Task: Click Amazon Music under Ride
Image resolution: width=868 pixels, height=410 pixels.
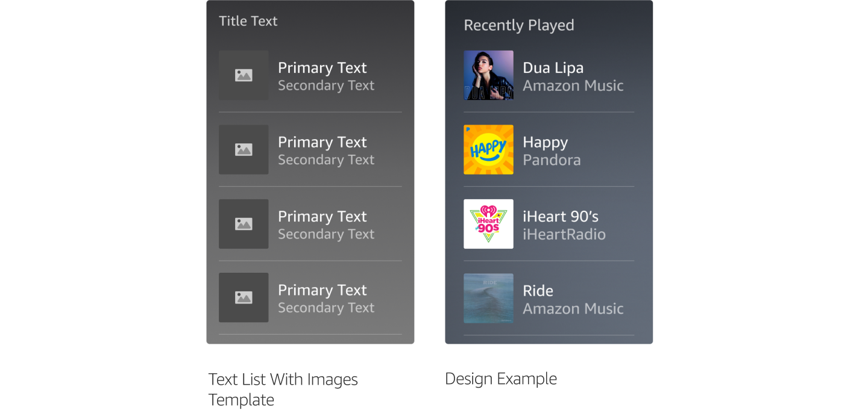Action: pos(573,309)
